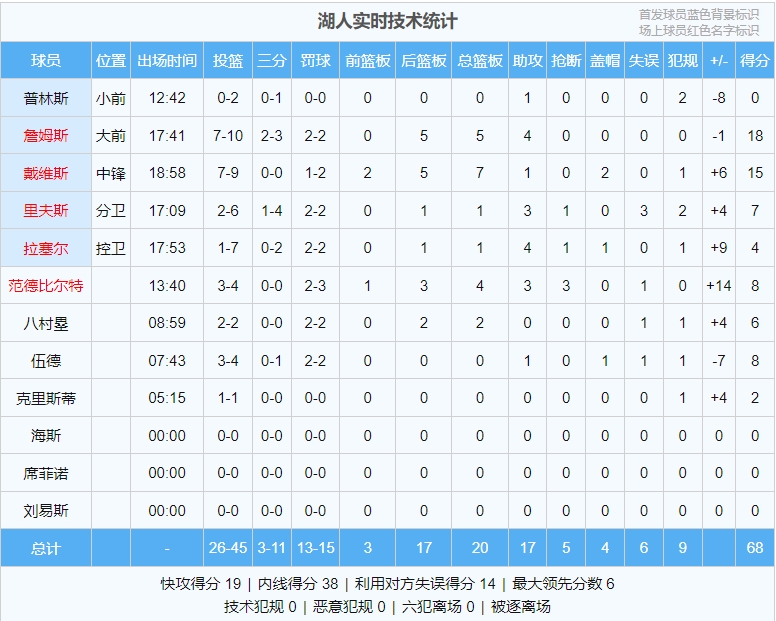Select player name 范德比尔特
Image resolution: width=776 pixels, height=621 pixels.
(46, 286)
